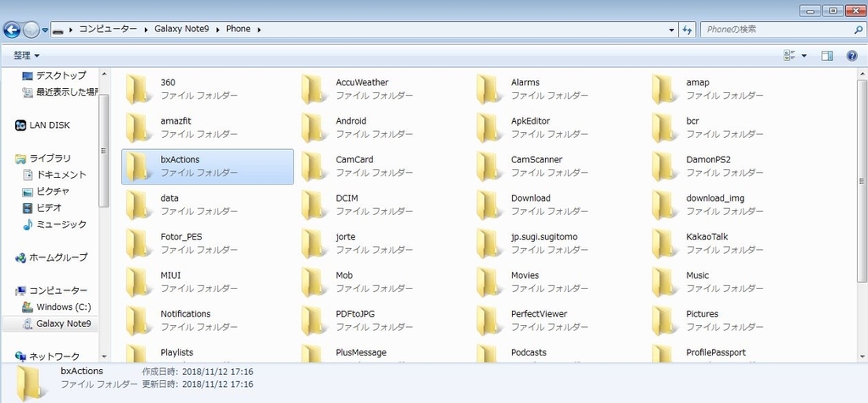Click the MIUI folder name
The width and height of the screenshot is (868, 403).
pyautogui.click(x=170, y=275)
